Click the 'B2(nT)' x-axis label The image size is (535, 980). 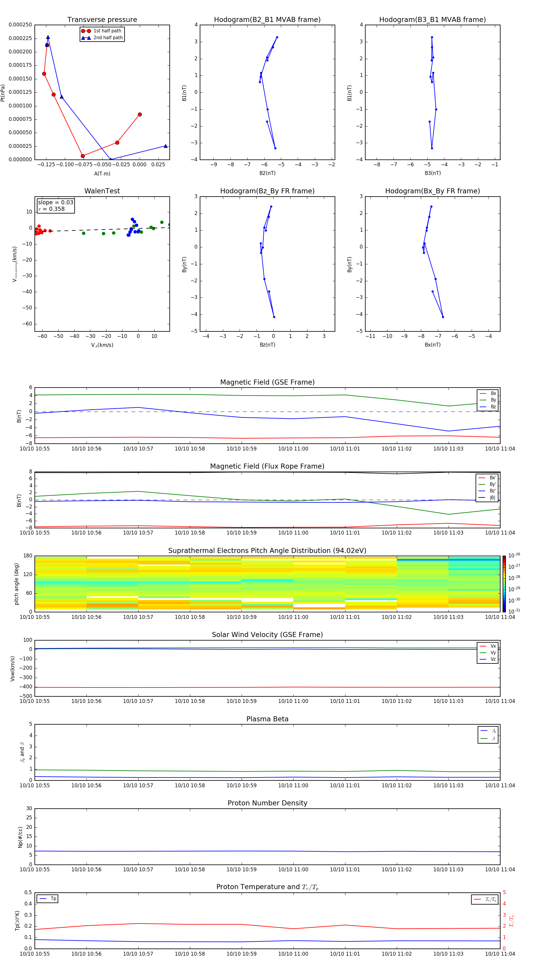(x=267, y=173)
